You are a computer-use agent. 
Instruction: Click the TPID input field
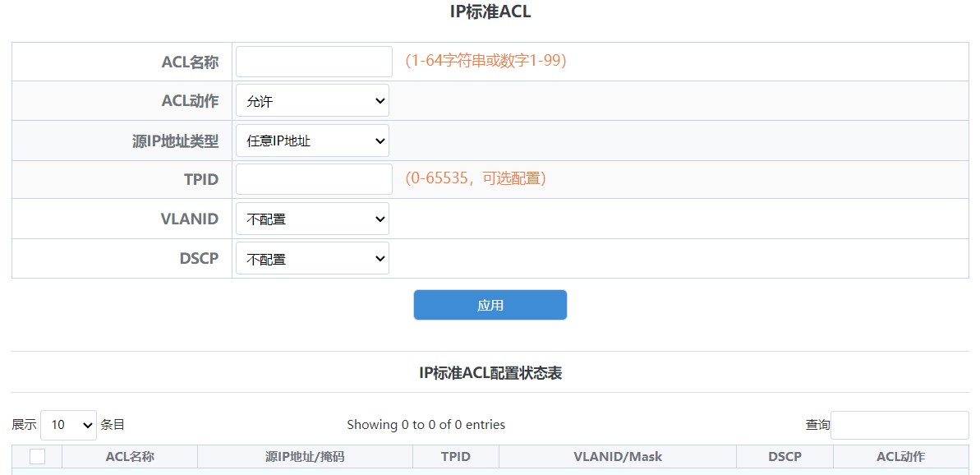point(314,179)
